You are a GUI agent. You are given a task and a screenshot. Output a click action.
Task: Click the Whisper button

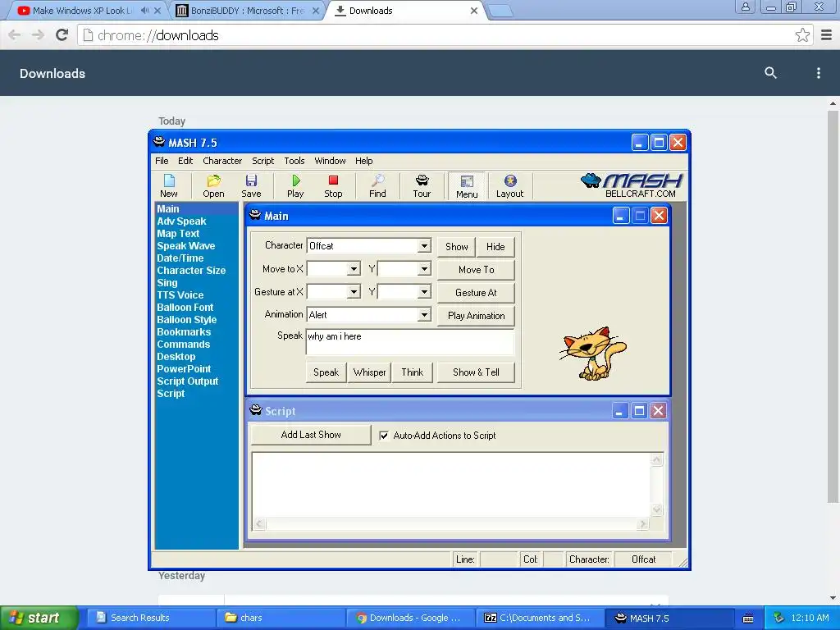(x=369, y=372)
